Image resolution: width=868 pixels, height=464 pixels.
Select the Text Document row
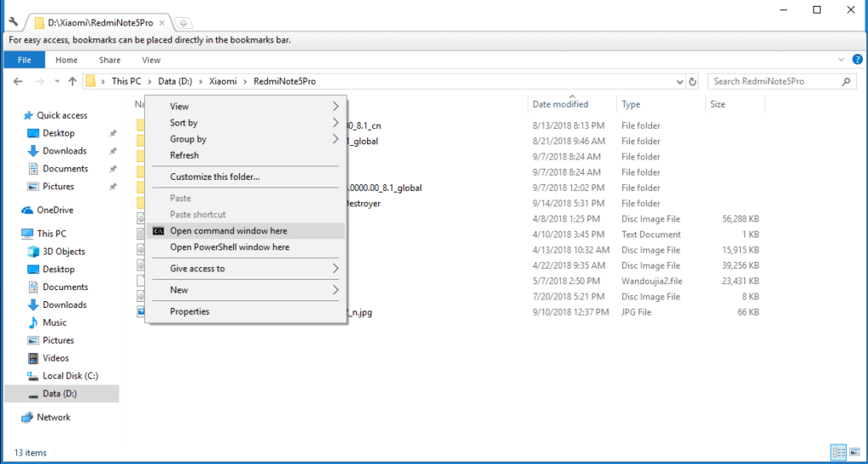click(448, 234)
